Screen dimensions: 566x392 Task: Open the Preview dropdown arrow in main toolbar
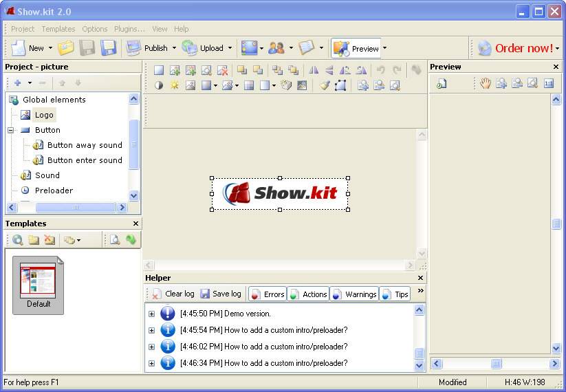pos(385,48)
